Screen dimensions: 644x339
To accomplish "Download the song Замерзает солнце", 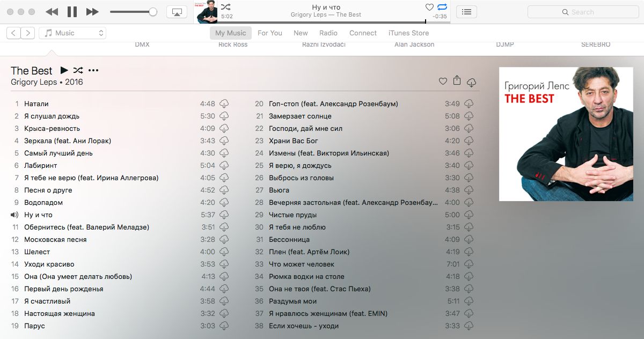I will [469, 116].
